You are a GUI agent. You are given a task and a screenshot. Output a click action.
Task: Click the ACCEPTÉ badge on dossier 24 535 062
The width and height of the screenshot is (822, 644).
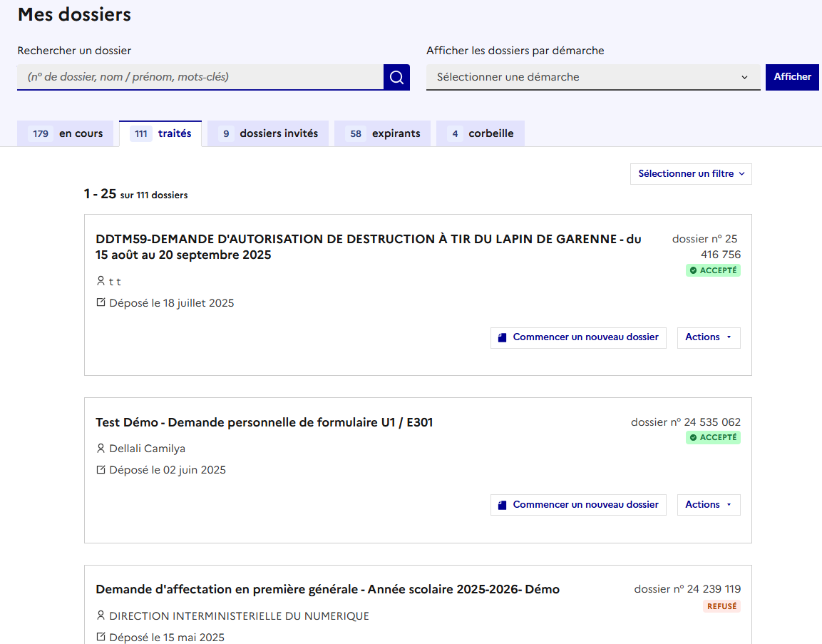(x=713, y=438)
